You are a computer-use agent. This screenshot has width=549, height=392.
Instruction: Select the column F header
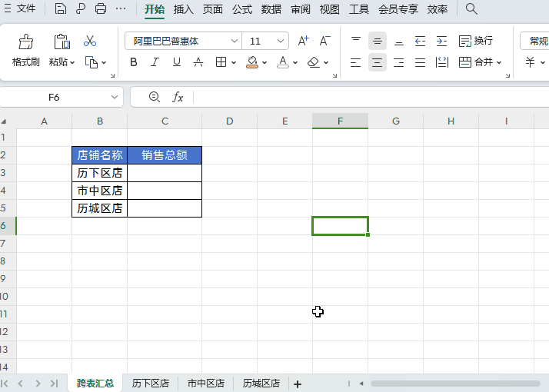click(x=340, y=121)
